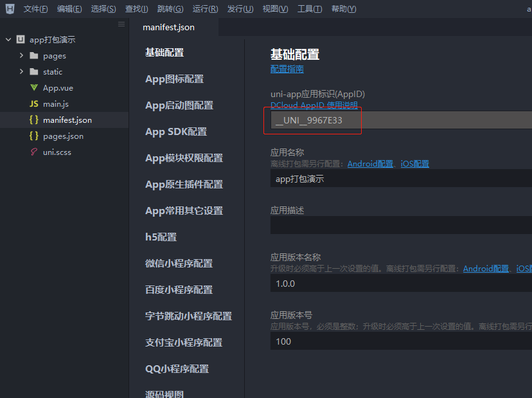Click the HBuilderX logo icon
The height and width of the screenshot is (398, 532).
(x=8, y=8)
